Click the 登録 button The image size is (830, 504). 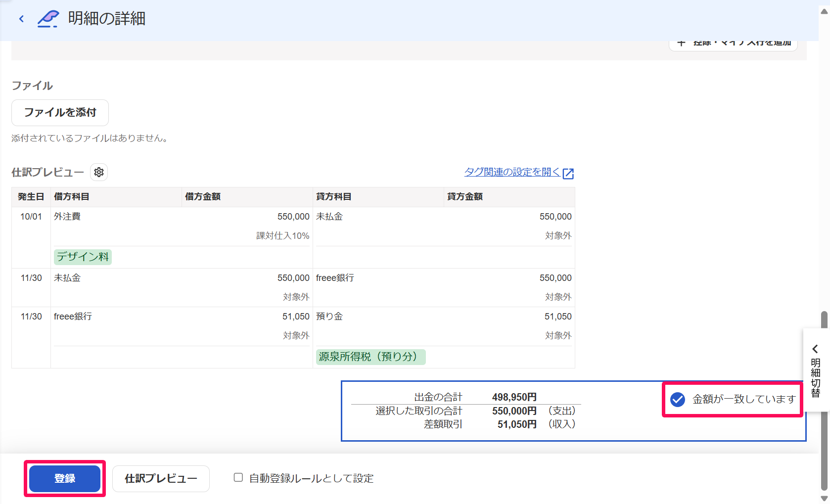click(x=65, y=478)
